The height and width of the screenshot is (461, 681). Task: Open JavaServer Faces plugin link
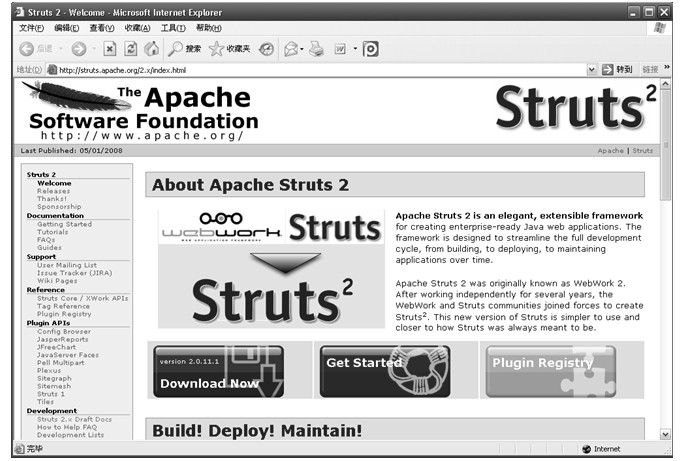[68, 355]
